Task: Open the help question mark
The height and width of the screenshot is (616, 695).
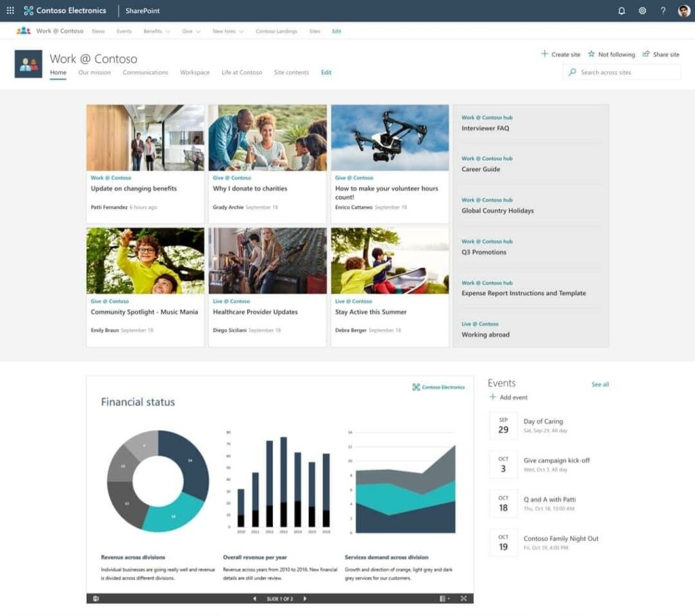Action: coord(662,11)
